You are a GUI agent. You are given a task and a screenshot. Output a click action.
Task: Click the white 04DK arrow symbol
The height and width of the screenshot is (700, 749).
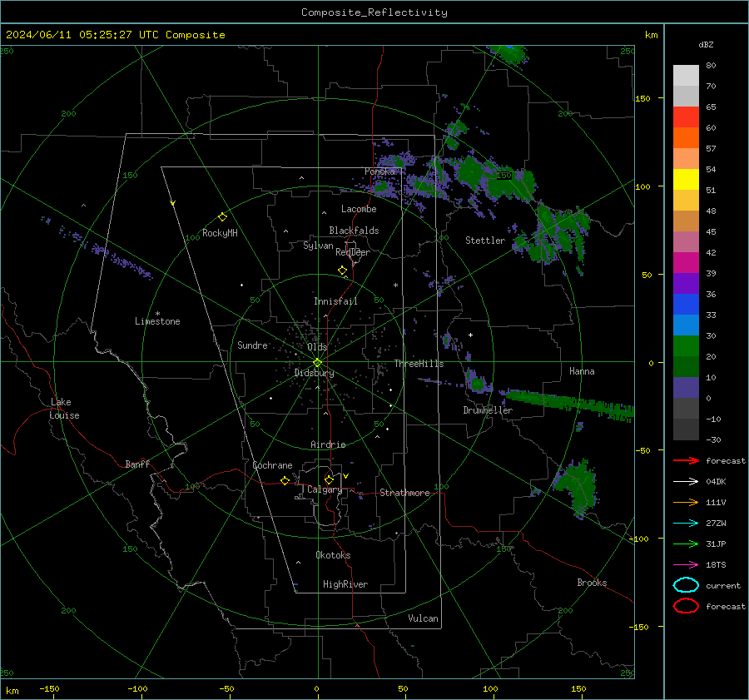click(x=686, y=482)
